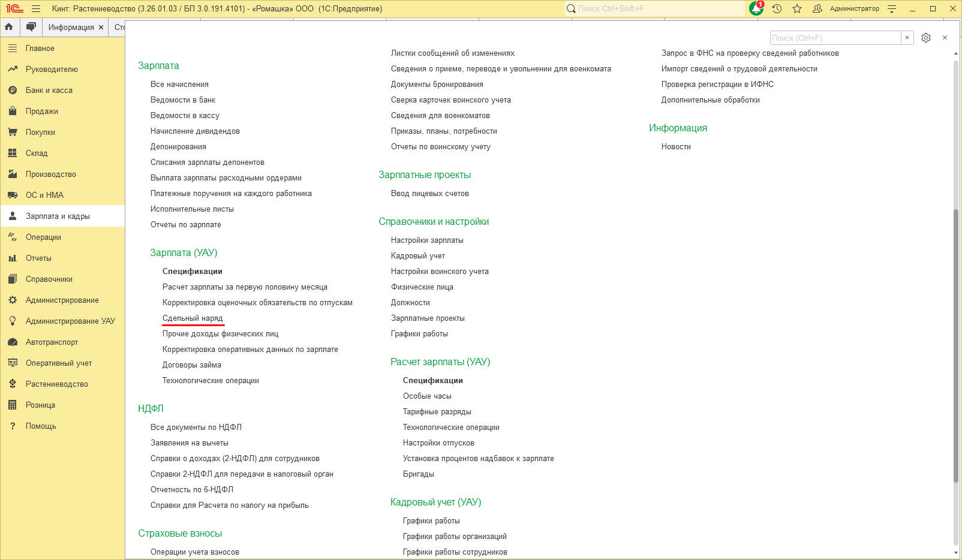Open Импорт сведений о трудовой деятельности
Viewport: 962px width, 560px height.
coord(739,69)
